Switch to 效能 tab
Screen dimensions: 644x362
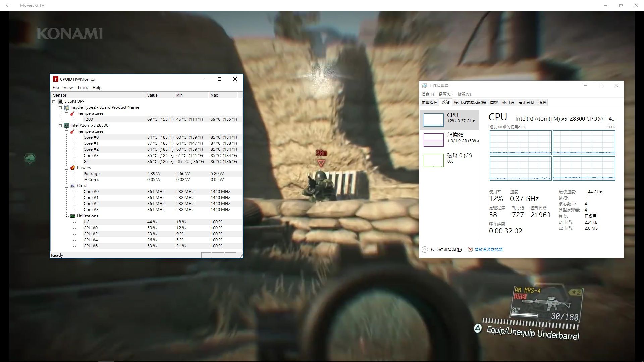click(x=445, y=102)
